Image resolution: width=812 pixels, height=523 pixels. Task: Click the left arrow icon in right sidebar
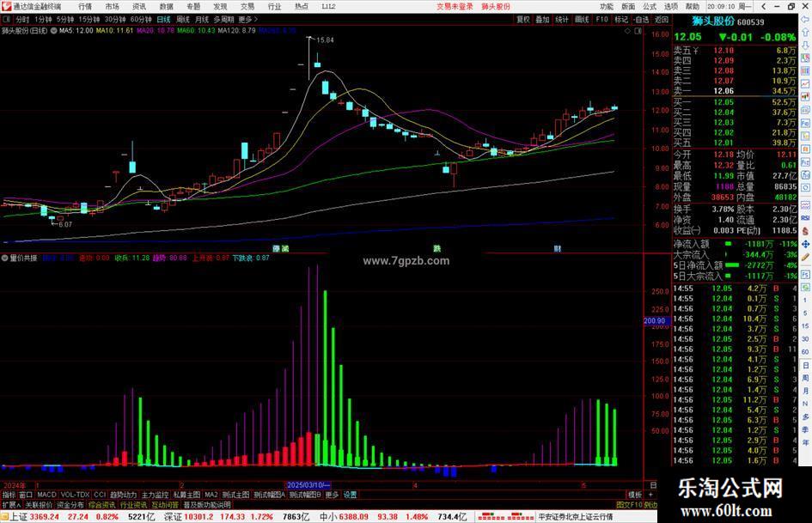pyautogui.click(x=805, y=19)
